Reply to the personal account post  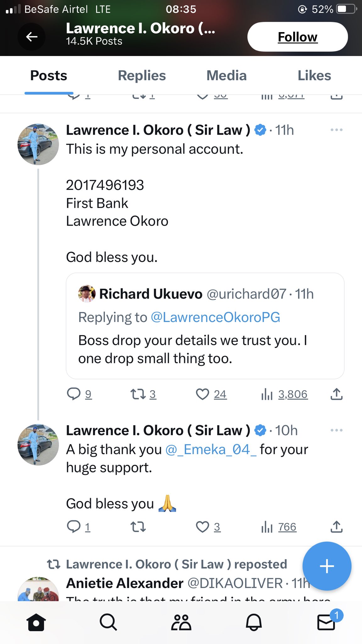click(74, 394)
